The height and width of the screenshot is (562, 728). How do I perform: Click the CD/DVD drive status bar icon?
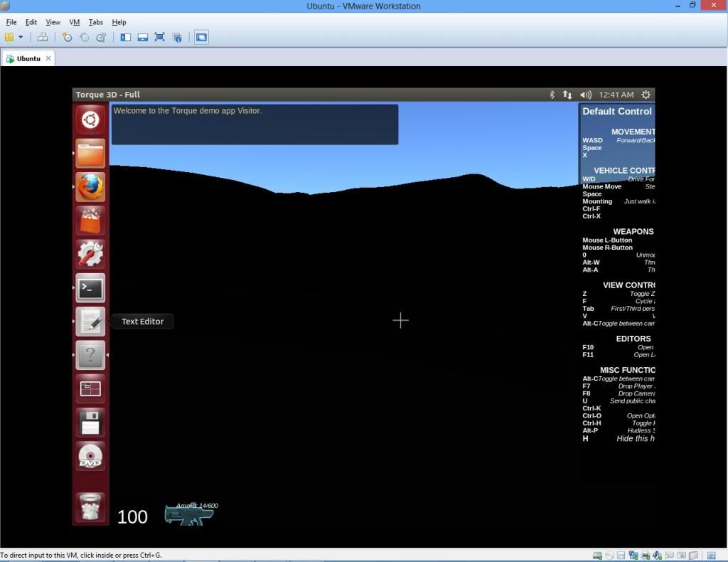[x=609, y=555]
